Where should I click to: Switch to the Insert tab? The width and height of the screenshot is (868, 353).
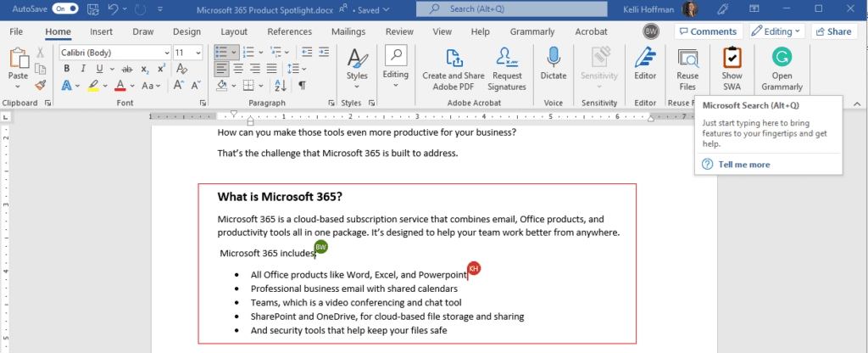102,31
